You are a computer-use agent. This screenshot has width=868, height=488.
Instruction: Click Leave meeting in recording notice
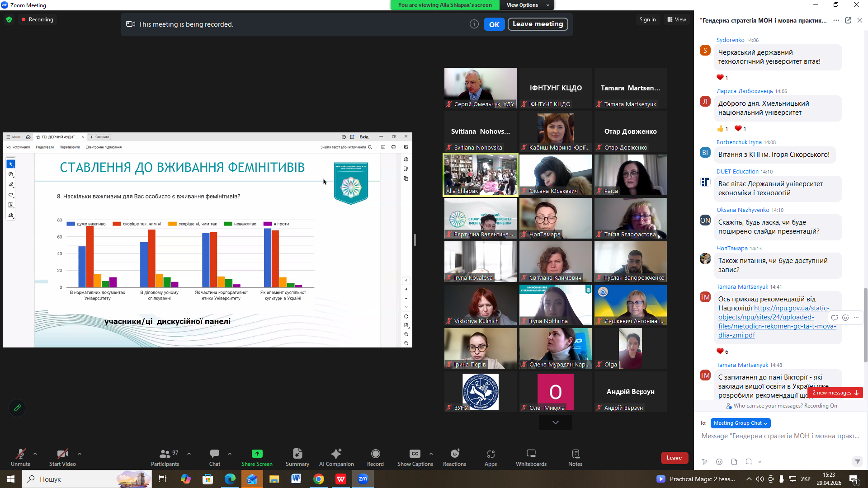tap(538, 24)
